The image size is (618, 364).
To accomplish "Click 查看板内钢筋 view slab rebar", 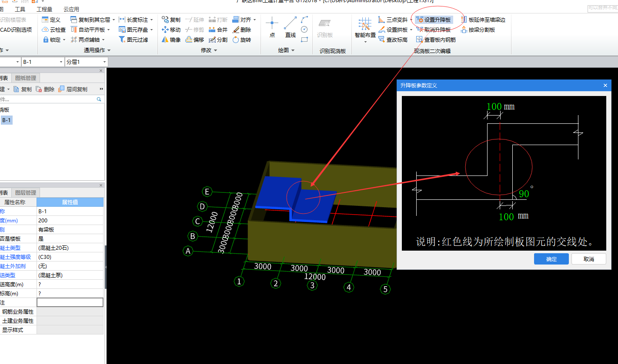I will click(436, 40).
